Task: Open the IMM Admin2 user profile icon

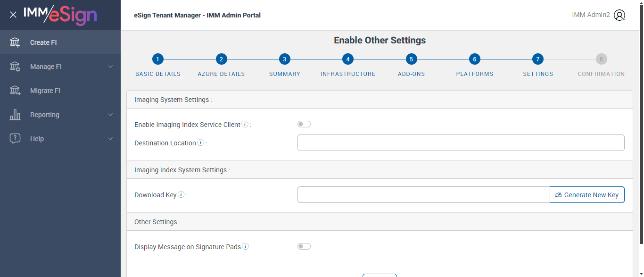Action: coord(619,15)
